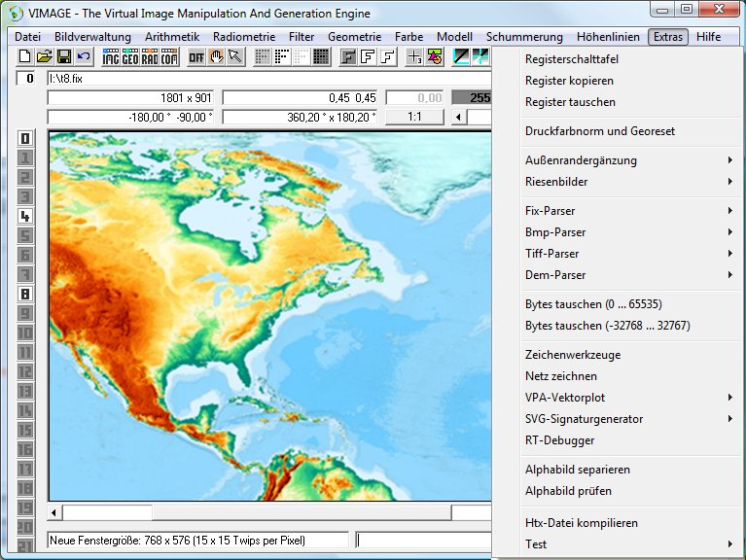Click the New file icon

[26, 56]
